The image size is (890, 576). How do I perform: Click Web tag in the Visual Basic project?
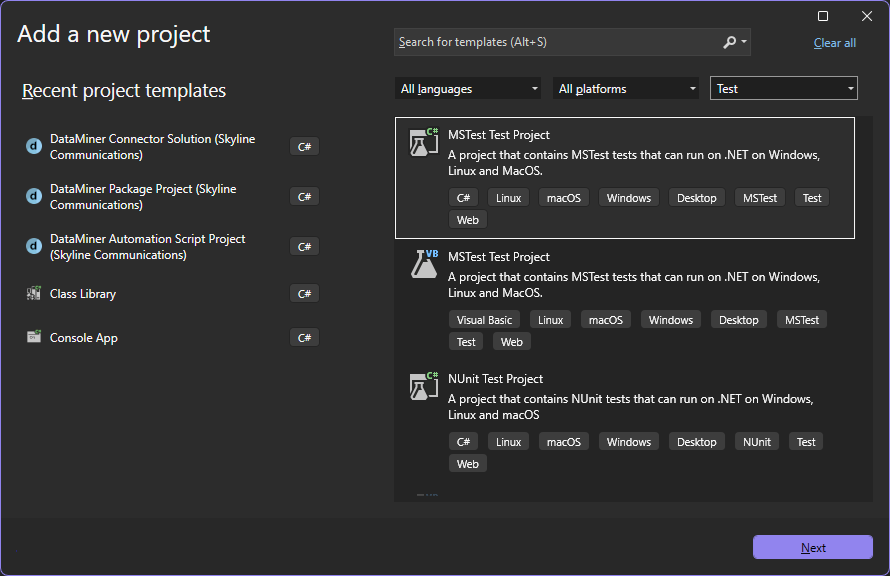(x=511, y=342)
